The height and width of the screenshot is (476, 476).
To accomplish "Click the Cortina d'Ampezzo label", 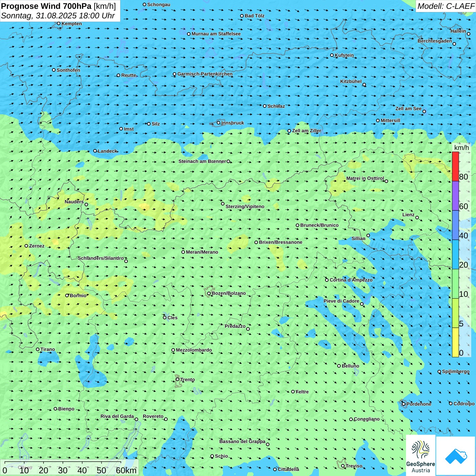I will click(351, 280).
